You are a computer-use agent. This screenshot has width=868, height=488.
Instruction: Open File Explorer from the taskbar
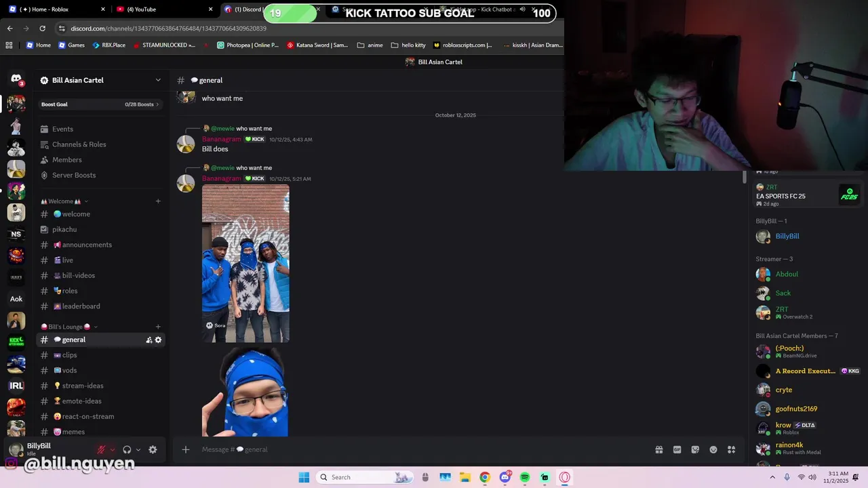(465, 477)
